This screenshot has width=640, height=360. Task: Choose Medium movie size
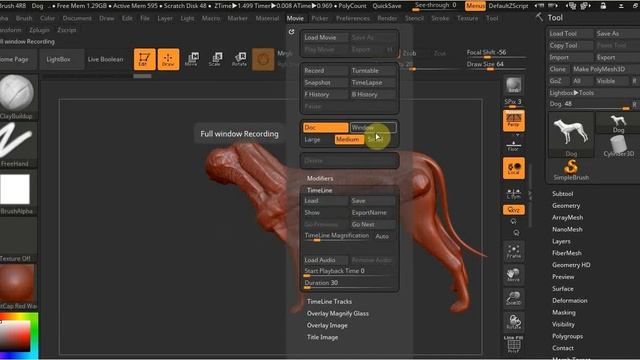(x=349, y=140)
